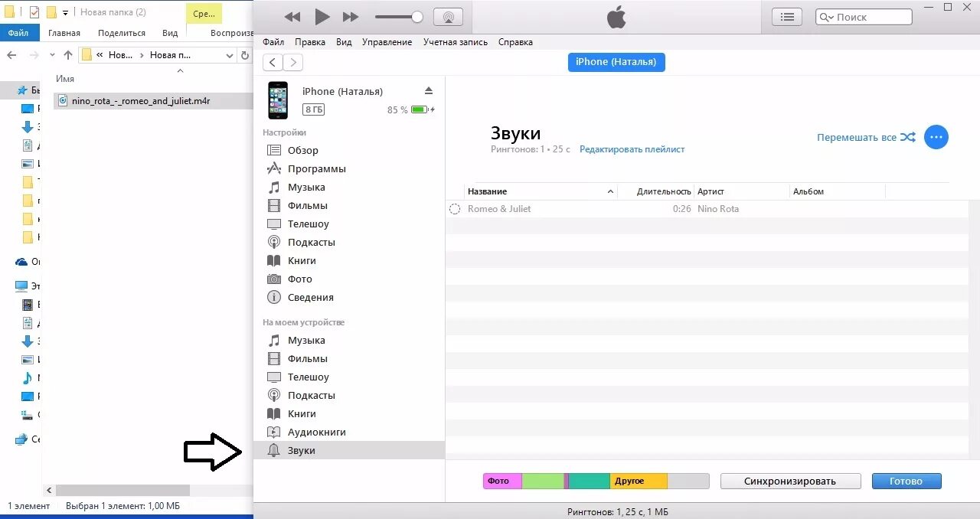
Task: Click Перемешать все shuffle link
Action: click(866, 138)
